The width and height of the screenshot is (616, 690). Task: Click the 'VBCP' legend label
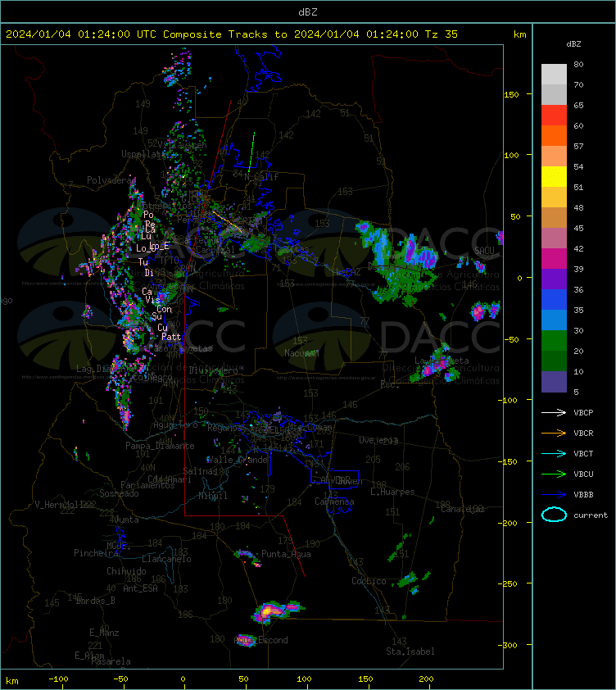click(583, 413)
